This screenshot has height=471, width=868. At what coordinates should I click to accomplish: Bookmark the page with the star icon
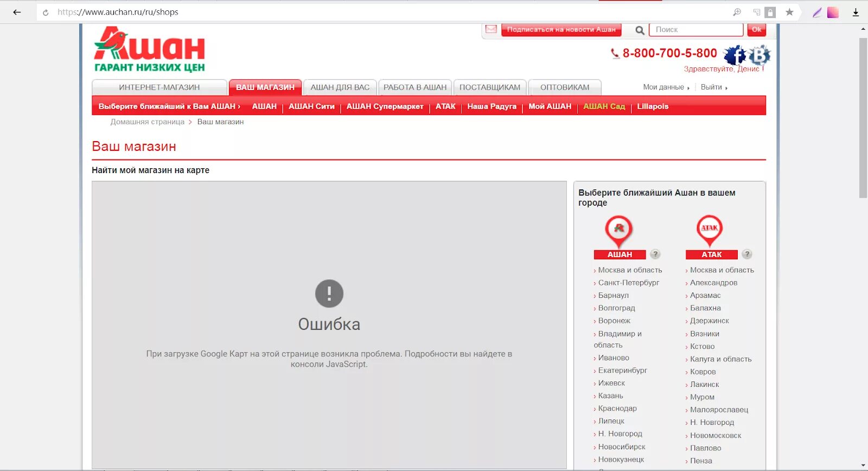[789, 12]
